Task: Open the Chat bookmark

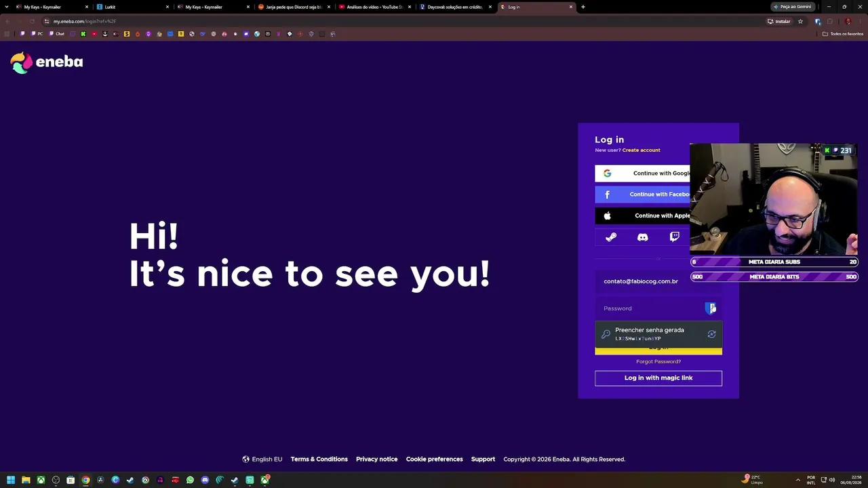Action: [57, 34]
